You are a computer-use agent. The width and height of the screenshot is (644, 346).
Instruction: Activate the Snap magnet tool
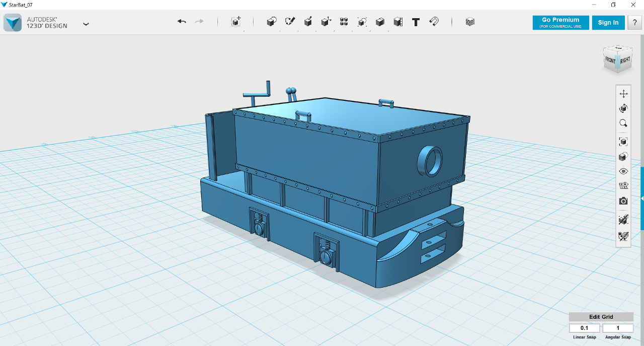click(434, 22)
